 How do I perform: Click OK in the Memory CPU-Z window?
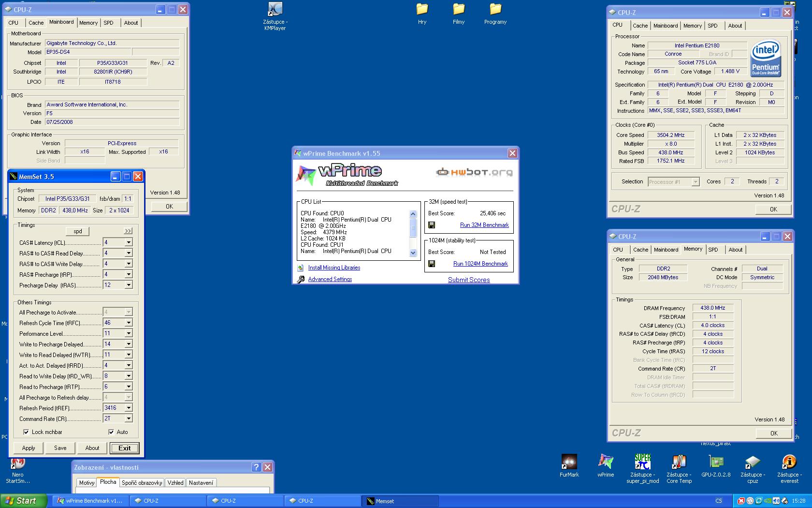(774, 433)
